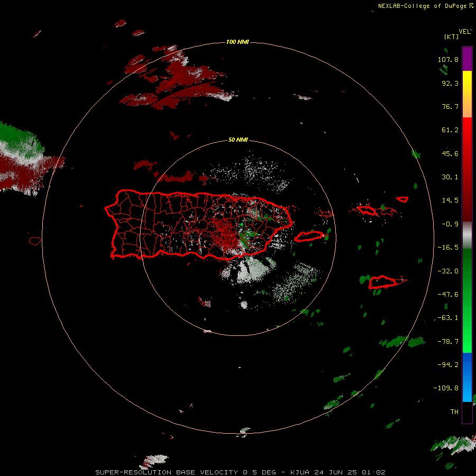
Task: Click the -47.6 velocity scale value
Action: click(448, 295)
